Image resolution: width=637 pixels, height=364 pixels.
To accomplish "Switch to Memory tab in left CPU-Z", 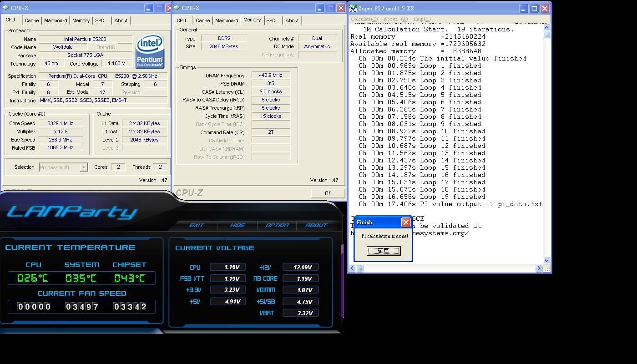I will [x=81, y=20].
